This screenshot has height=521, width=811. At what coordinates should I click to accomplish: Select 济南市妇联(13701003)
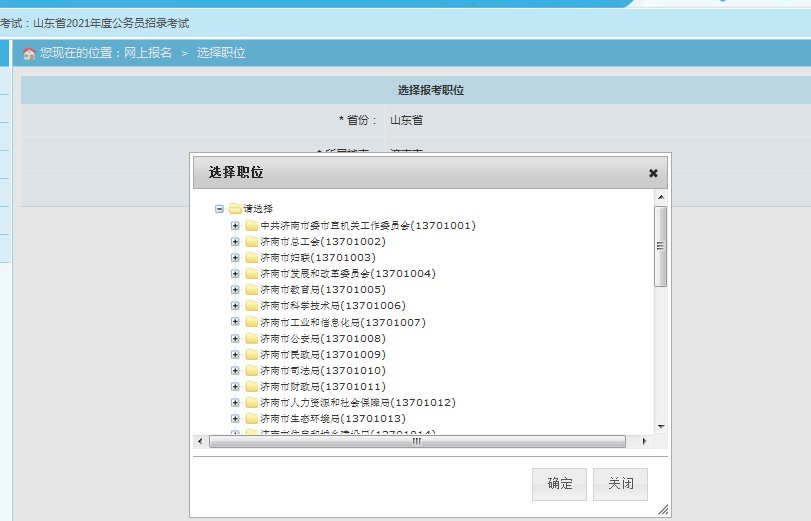(x=318, y=258)
